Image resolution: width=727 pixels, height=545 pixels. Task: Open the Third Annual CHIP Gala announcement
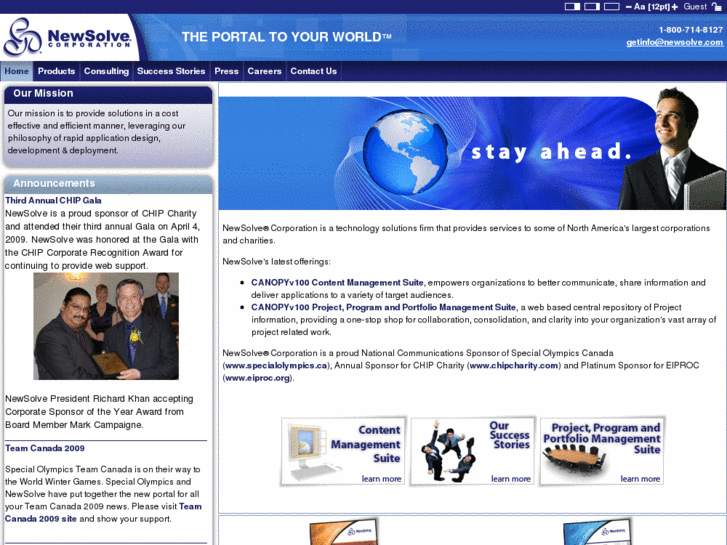click(x=53, y=200)
